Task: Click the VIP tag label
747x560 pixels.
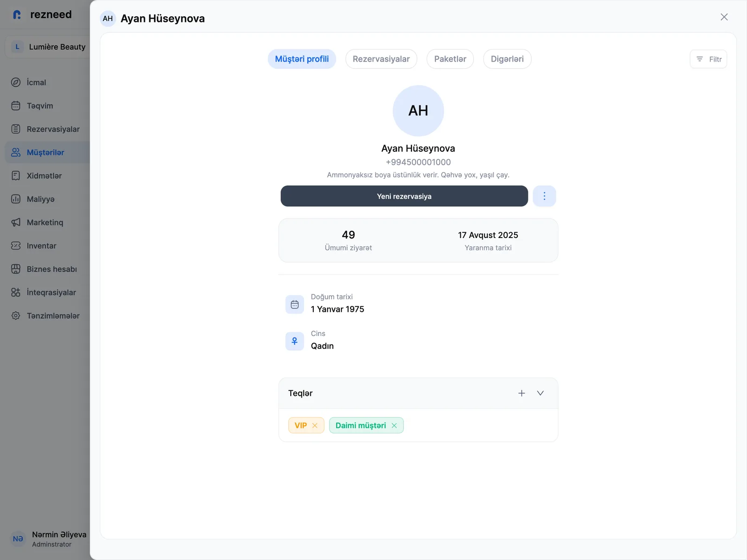Action: (301, 426)
